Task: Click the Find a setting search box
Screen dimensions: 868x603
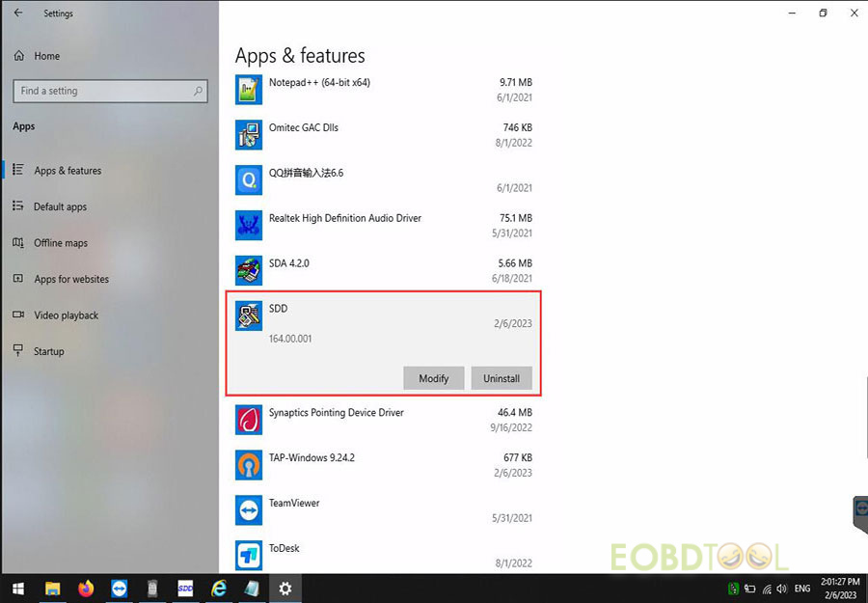Action: click(110, 91)
